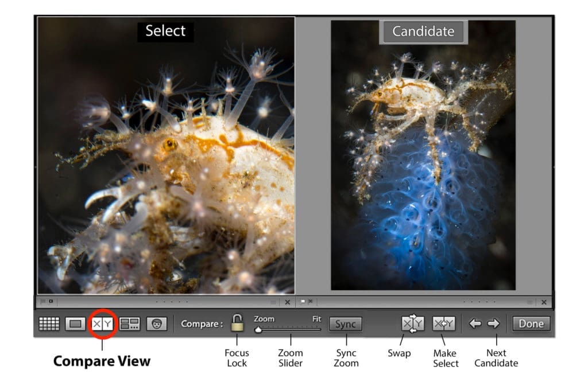Close the Candidate photo pane
The image size is (588, 382).
point(544,302)
